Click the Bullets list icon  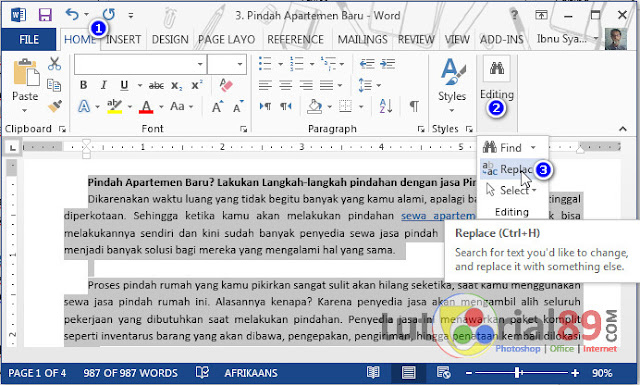click(265, 64)
